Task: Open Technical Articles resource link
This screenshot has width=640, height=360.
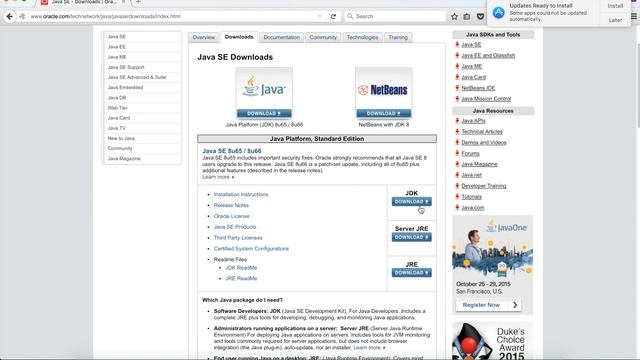Action: click(482, 132)
